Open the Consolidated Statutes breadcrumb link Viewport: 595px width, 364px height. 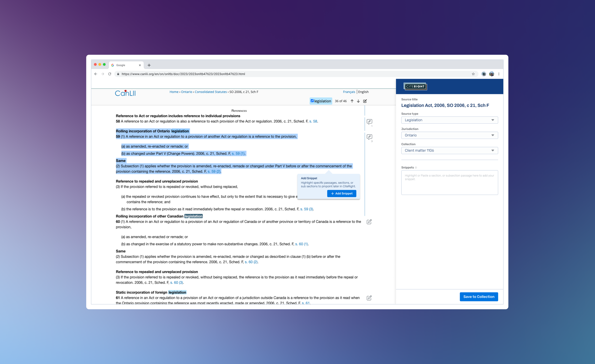tap(211, 92)
